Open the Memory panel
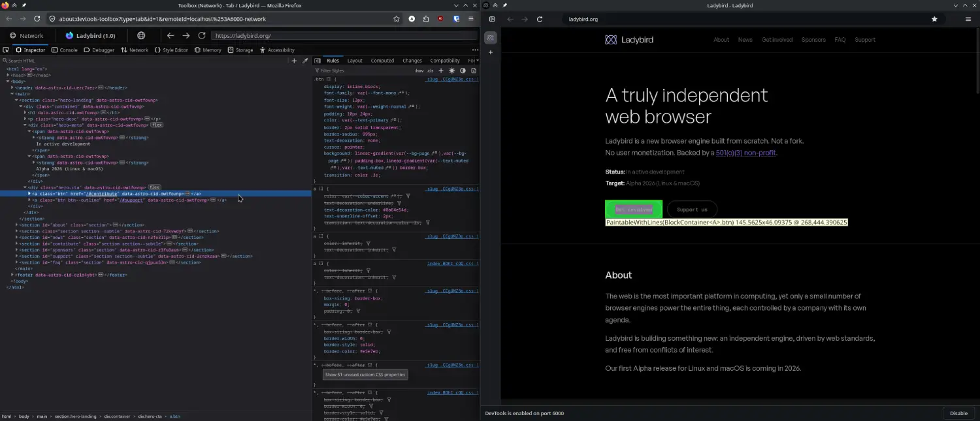 click(x=208, y=50)
